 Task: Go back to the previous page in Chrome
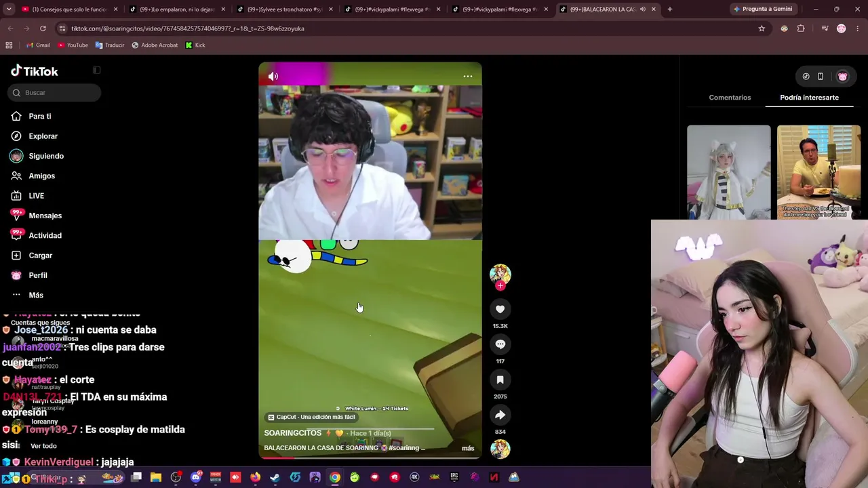pyautogui.click(x=10, y=28)
